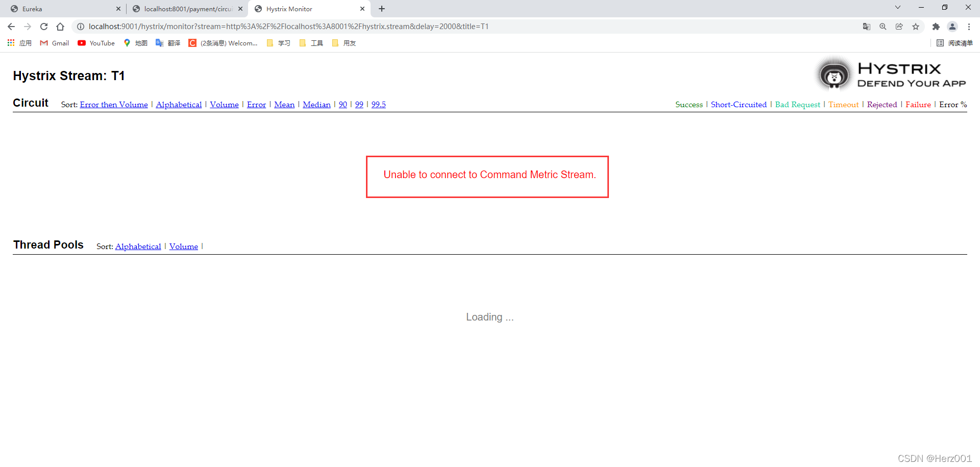980x467 pixels.
Task: Open the CSDN Welcome bookmark
Action: 223,43
